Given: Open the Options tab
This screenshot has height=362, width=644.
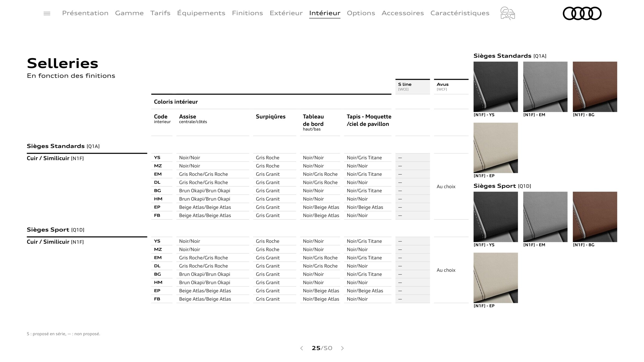Looking at the screenshot, I should point(361,13).
